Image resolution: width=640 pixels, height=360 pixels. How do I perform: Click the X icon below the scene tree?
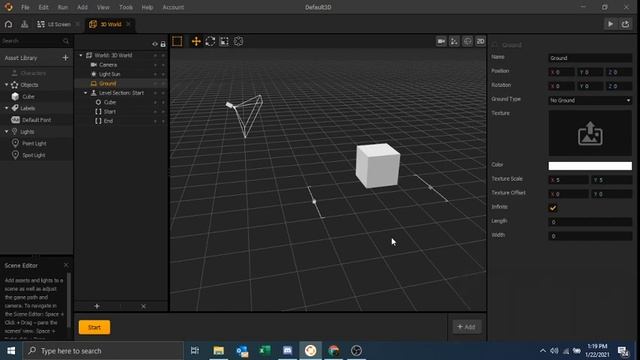point(143,306)
